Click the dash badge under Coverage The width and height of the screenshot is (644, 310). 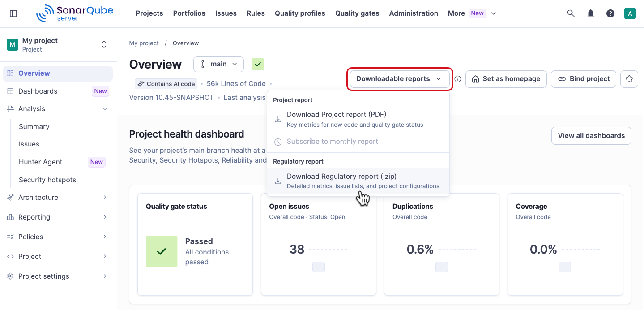point(565,267)
